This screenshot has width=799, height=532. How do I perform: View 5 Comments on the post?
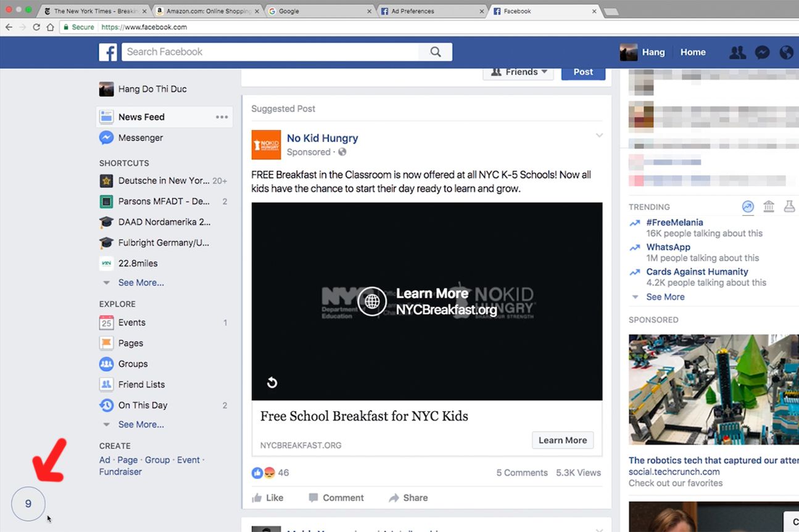522,473
